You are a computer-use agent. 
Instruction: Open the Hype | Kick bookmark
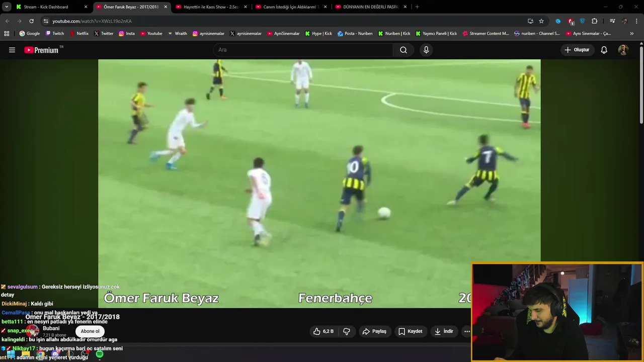(x=318, y=34)
